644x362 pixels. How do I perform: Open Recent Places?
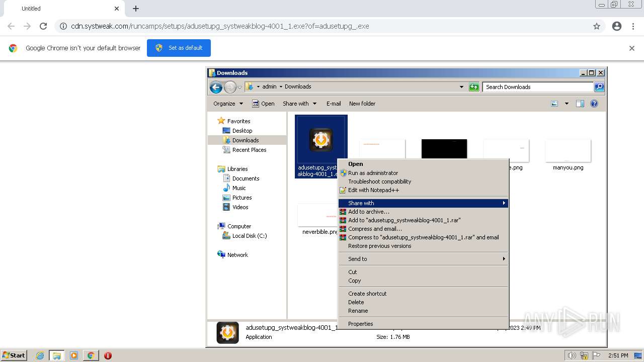click(249, 150)
